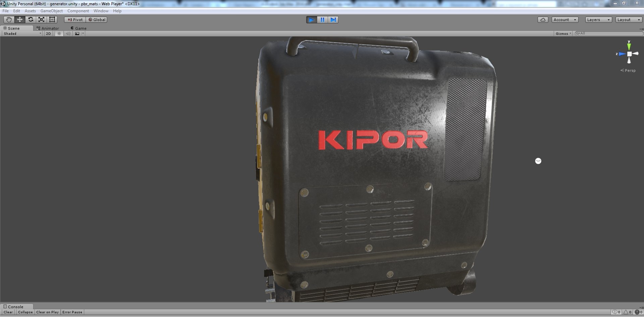Screen dimensions: 644x317
Task: Click the light gizmo in scene
Action: pyautogui.click(x=538, y=161)
